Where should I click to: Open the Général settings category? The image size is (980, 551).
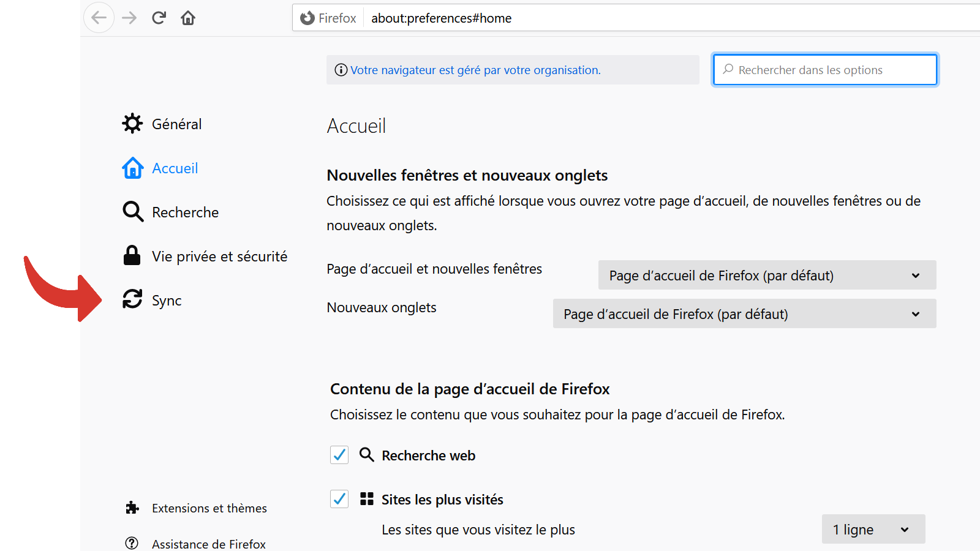pyautogui.click(x=176, y=124)
